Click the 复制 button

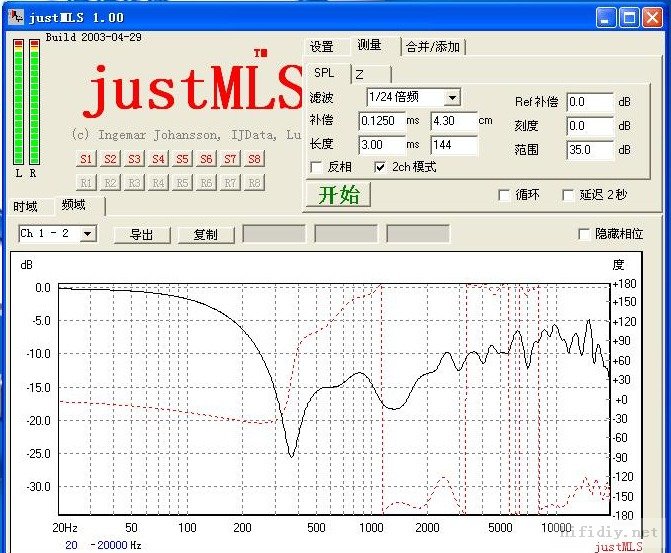coord(205,235)
